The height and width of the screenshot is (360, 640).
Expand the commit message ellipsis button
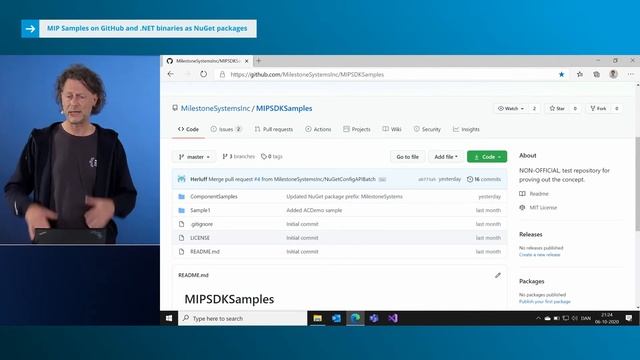tap(382, 180)
